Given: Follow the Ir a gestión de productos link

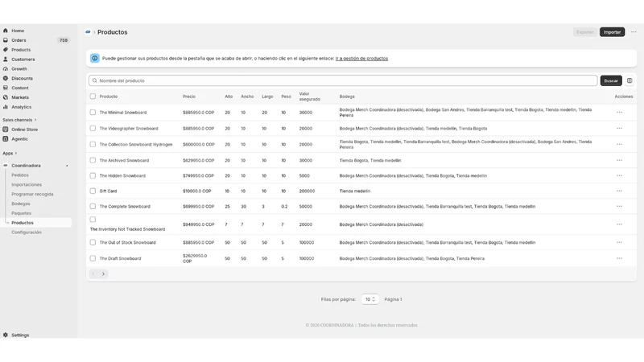Looking at the screenshot, I should (x=361, y=58).
